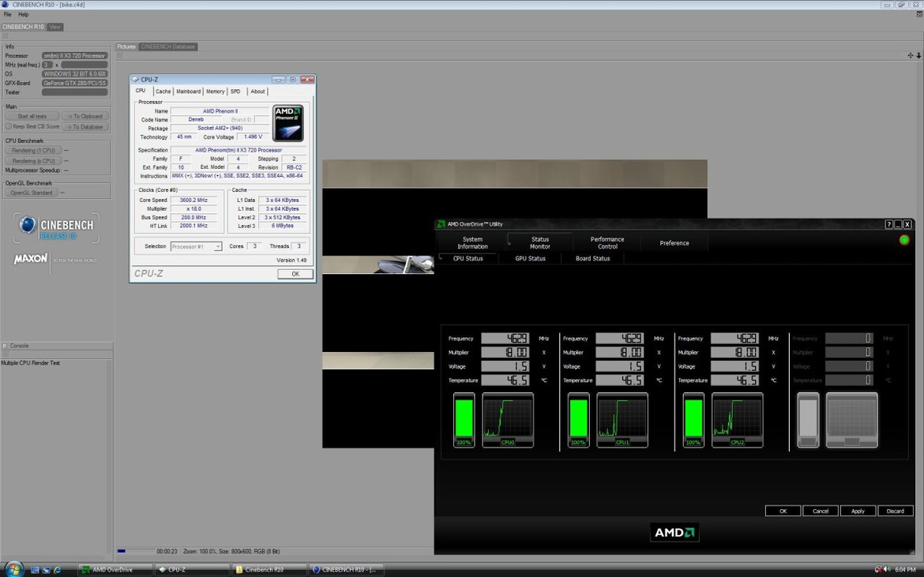924x577 pixels.
Task: Click Discard button in AMD OverDrive
Action: point(895,511)
